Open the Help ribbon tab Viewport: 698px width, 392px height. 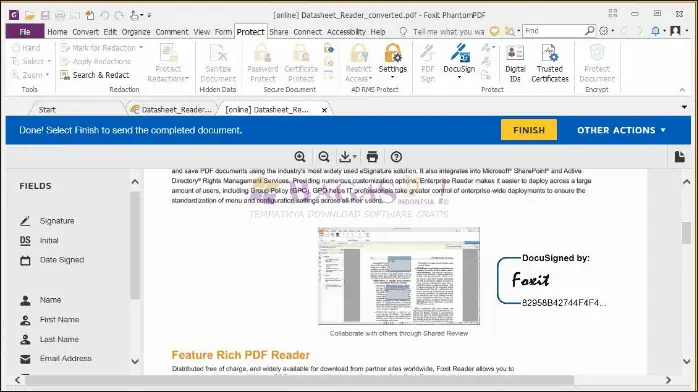[378, 32]
